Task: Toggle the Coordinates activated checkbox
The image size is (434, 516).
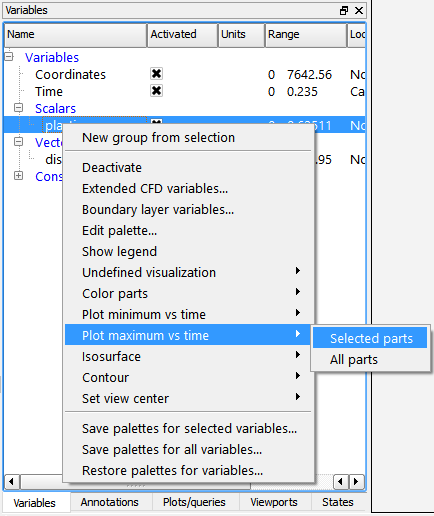Action: (x=156, y=74)
